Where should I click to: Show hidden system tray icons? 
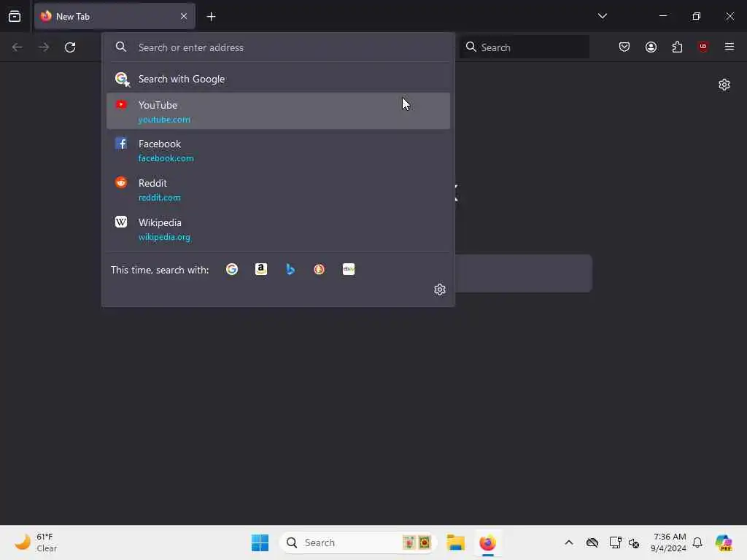pos(569,542)
